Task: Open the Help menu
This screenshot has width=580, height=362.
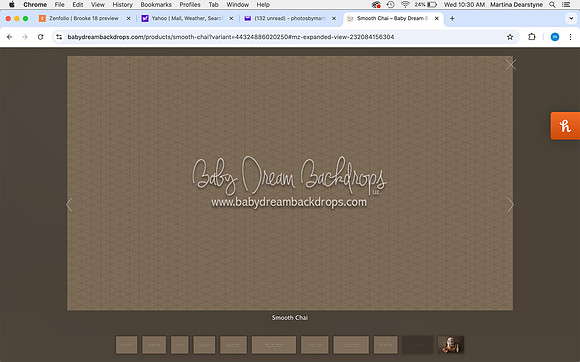Action: (x=263, y=4)
